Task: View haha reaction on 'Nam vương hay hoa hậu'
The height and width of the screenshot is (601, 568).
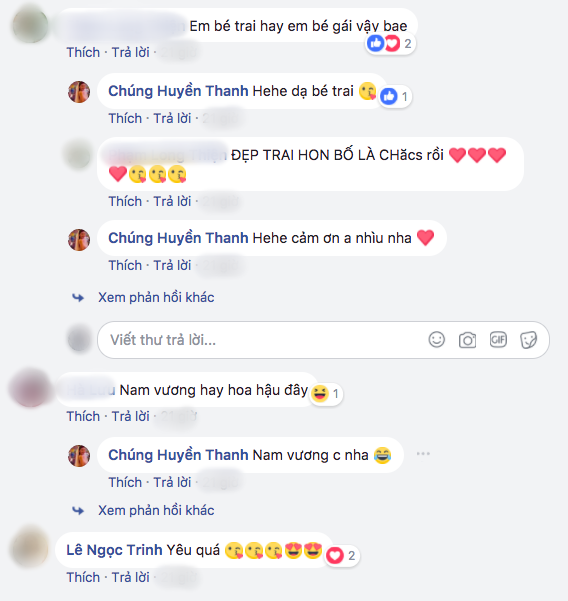Action: [x=326, y=394]
